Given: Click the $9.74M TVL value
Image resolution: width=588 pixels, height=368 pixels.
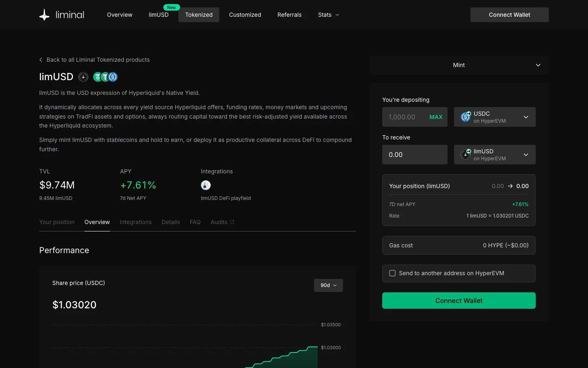Looking at the screenshot, I should [57, 185].
